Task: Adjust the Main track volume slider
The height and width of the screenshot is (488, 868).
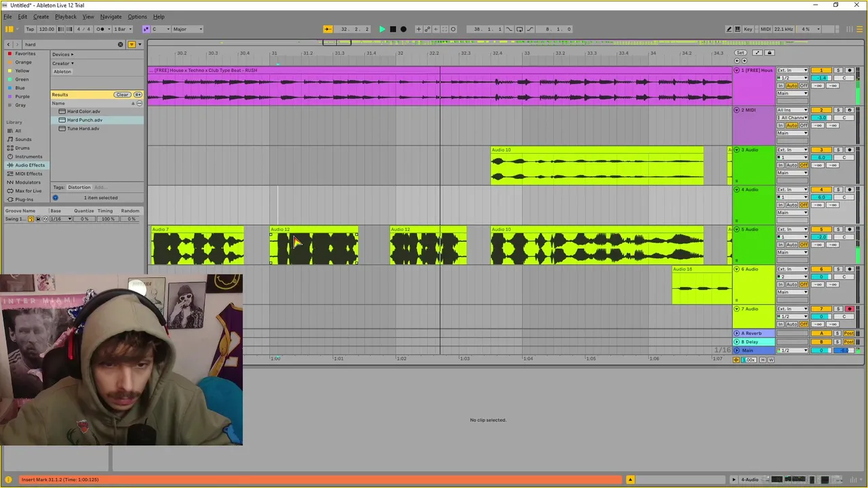Action: click(821, 350)
